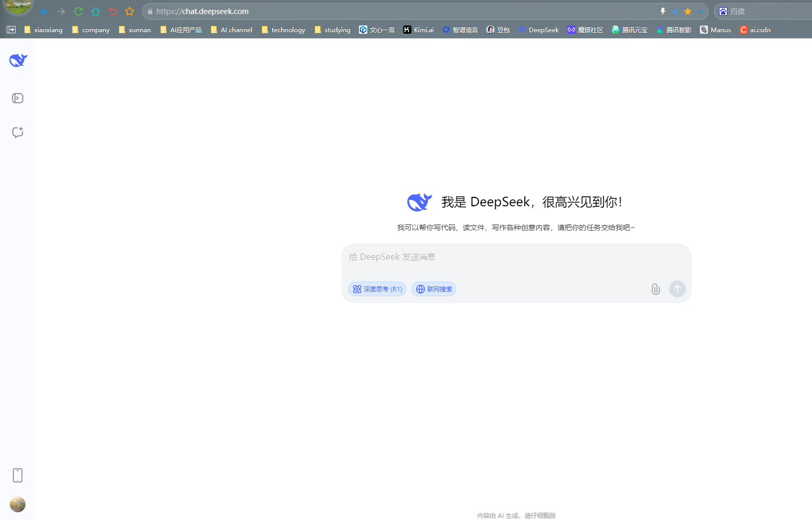Expand the address bar dropdown chevron
The image size is (812, 520).
click(700, 11)
